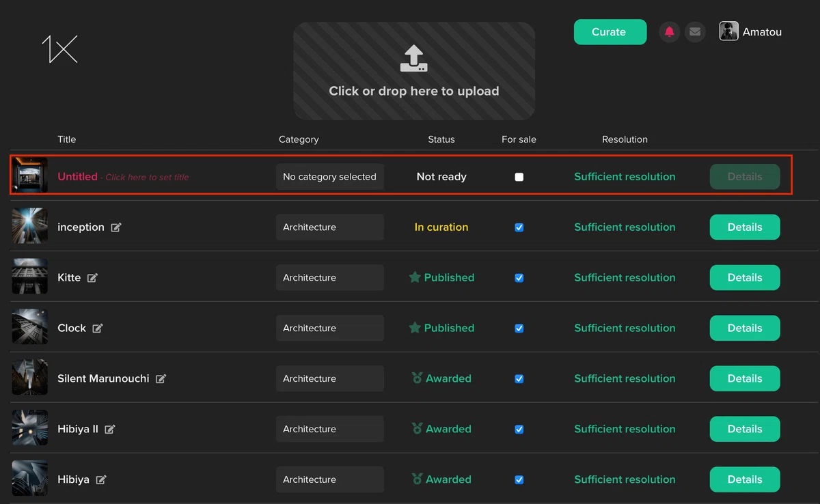Open Silent Marunouchi Details
The width and height of the screenshot is (820, 504).
(x=745, y=379)
